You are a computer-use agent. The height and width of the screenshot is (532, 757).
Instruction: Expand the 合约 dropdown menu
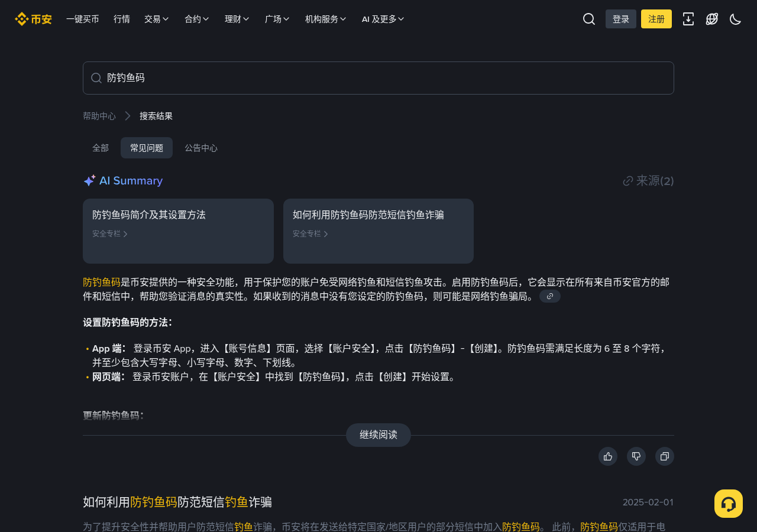pyautogui.click(x=197, y=19)
